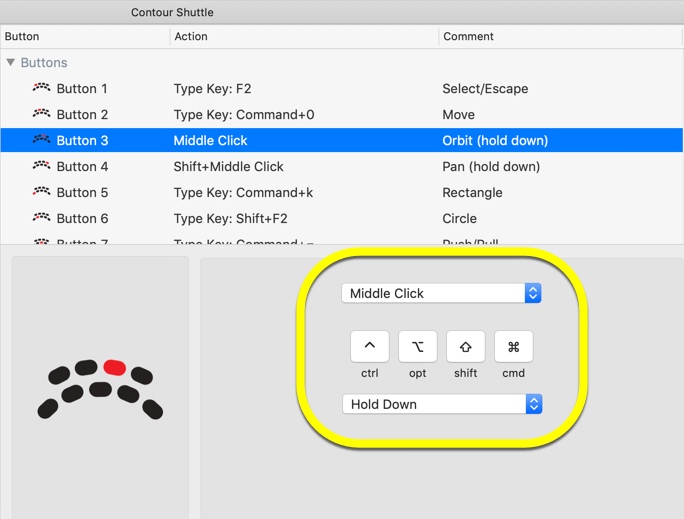Select the Button 3 row label
Viewport: 684px width, 519px height.
(x=82, y=140)
